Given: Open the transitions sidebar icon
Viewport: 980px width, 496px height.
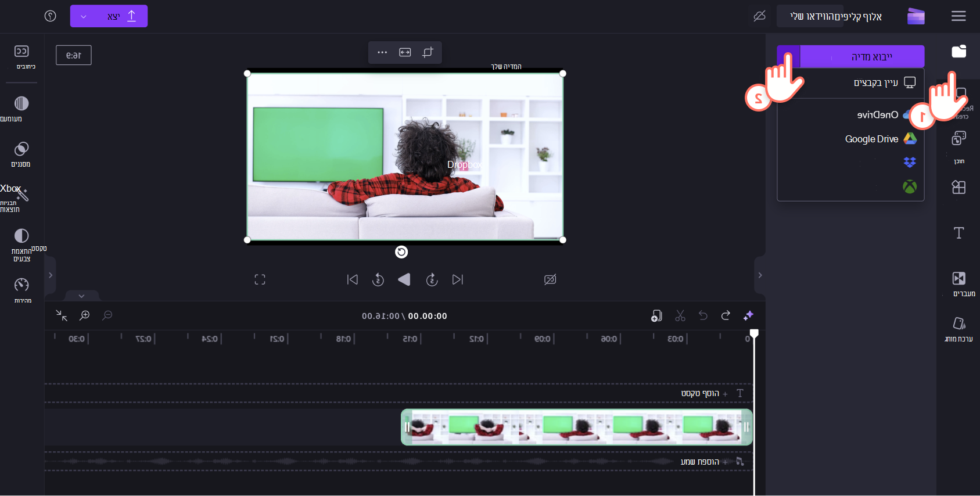Looking at the screenshot, I should (x=959, y=278).
